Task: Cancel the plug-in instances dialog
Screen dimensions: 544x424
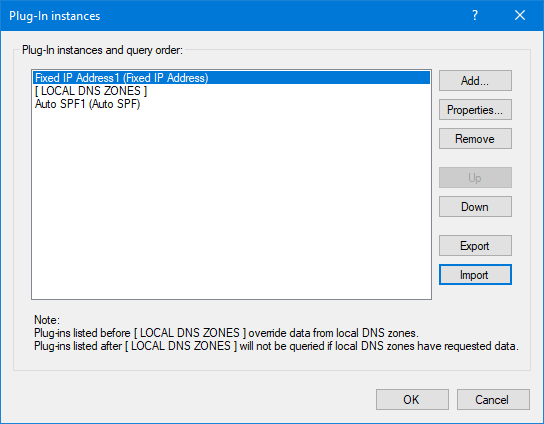Action: [493, 399]
